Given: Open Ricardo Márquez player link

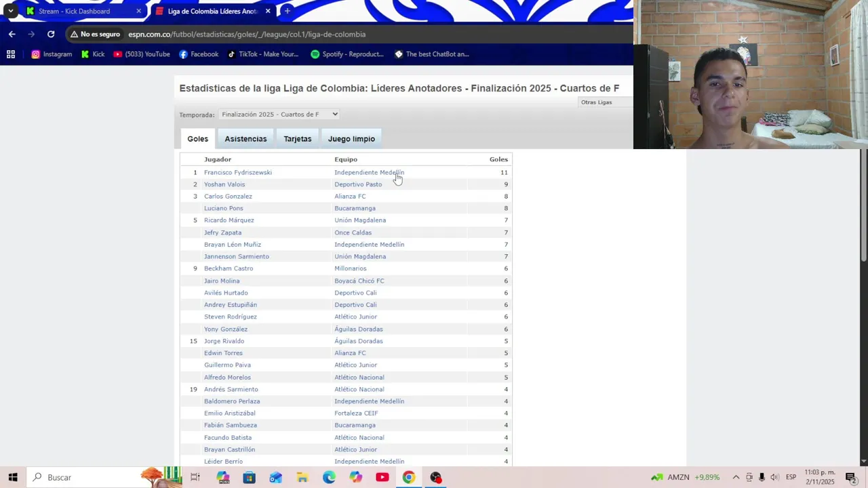Looking at the screenshot, I should click(x=229, y=220).
